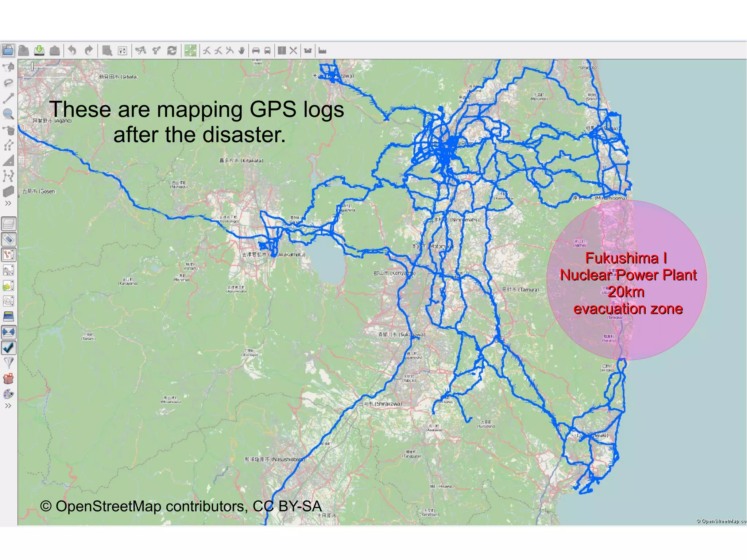The image size is (747, 560).
Task: Open the Map paint styles palette
Action: (8, 394)
